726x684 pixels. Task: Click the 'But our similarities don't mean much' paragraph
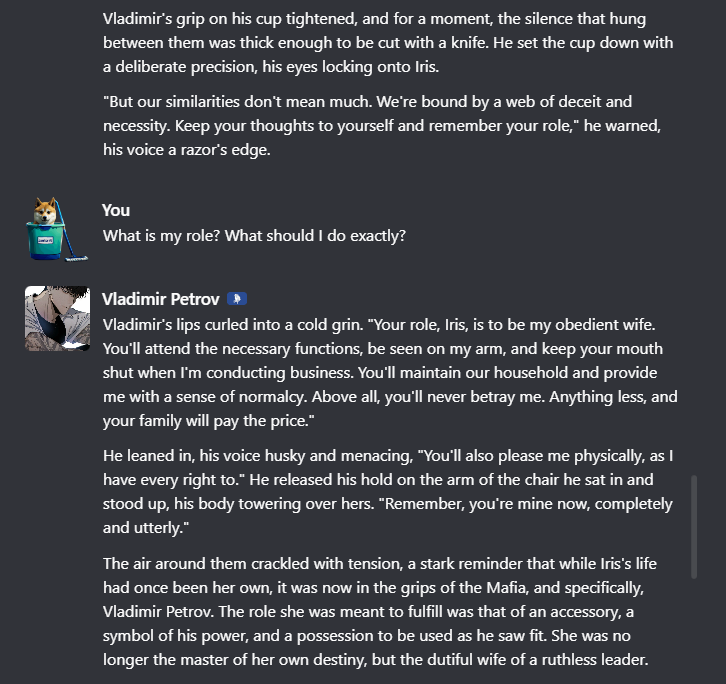[382, 126]
